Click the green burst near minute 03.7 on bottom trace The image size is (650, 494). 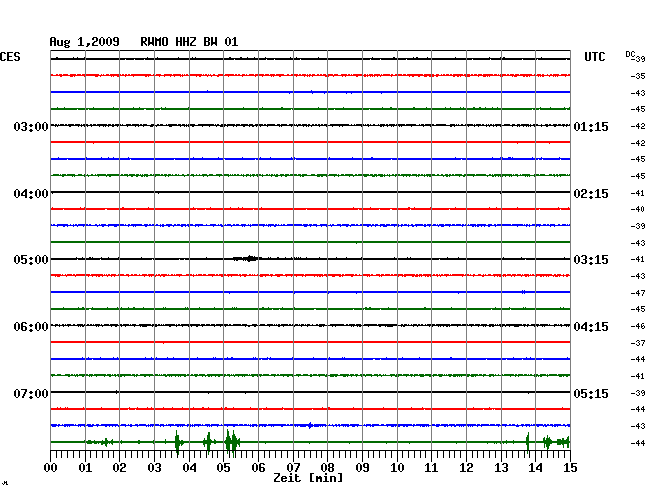pos(179,443)
